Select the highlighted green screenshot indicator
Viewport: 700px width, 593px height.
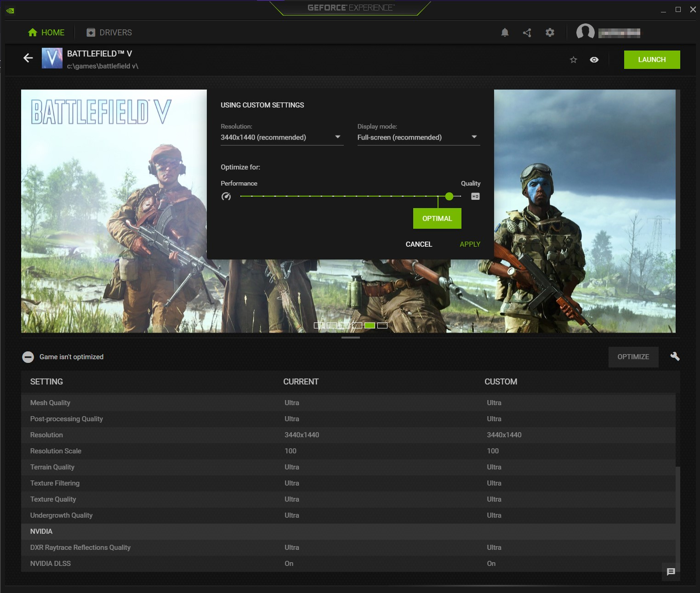click(x=370, y=326)
